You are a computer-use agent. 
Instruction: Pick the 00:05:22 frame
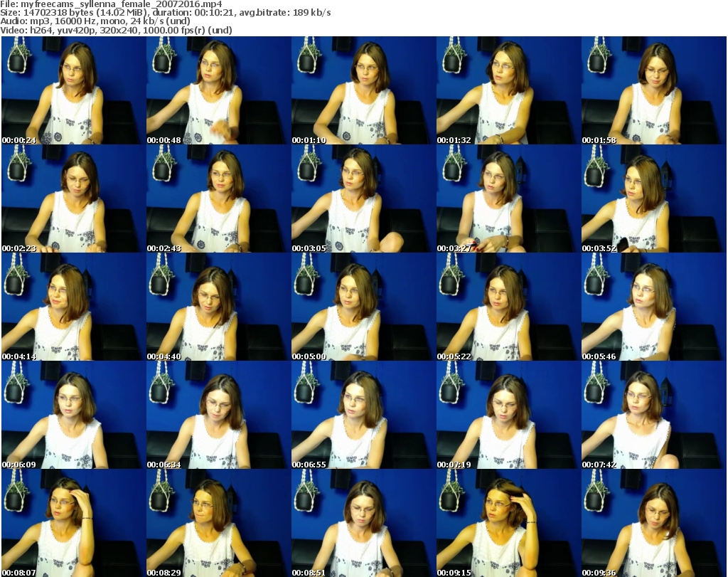508,307
